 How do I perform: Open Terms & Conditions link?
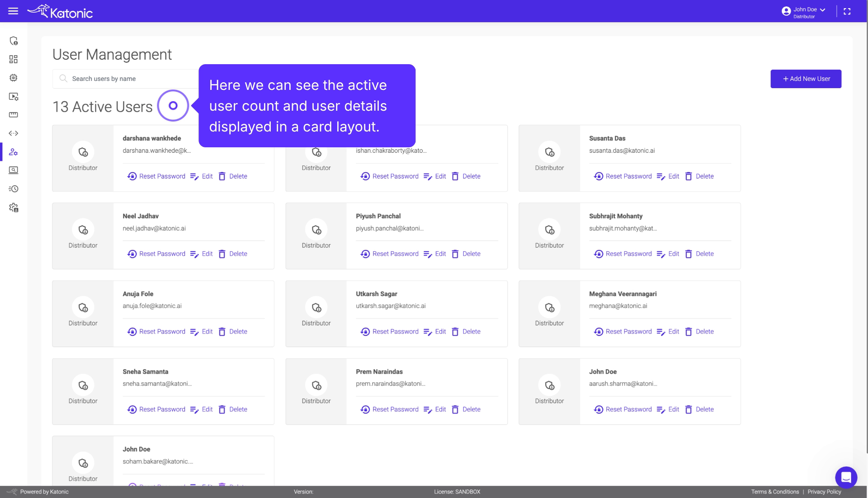[x=775, y=492]
